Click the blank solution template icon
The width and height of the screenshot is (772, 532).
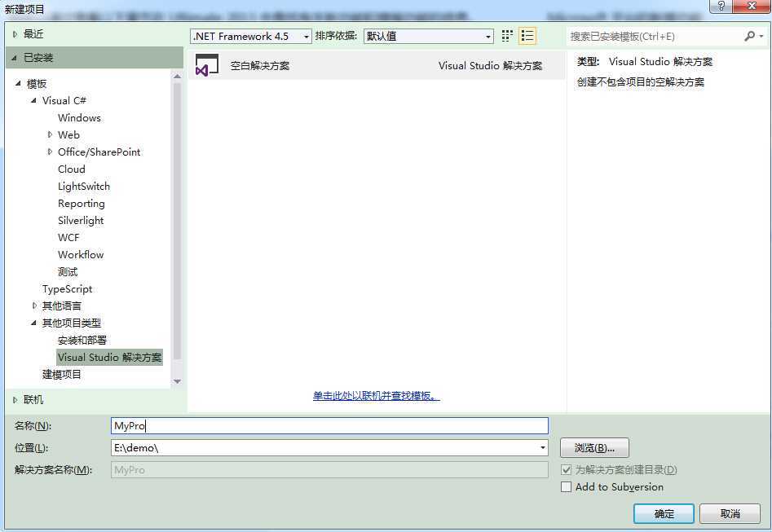[207, 65]
